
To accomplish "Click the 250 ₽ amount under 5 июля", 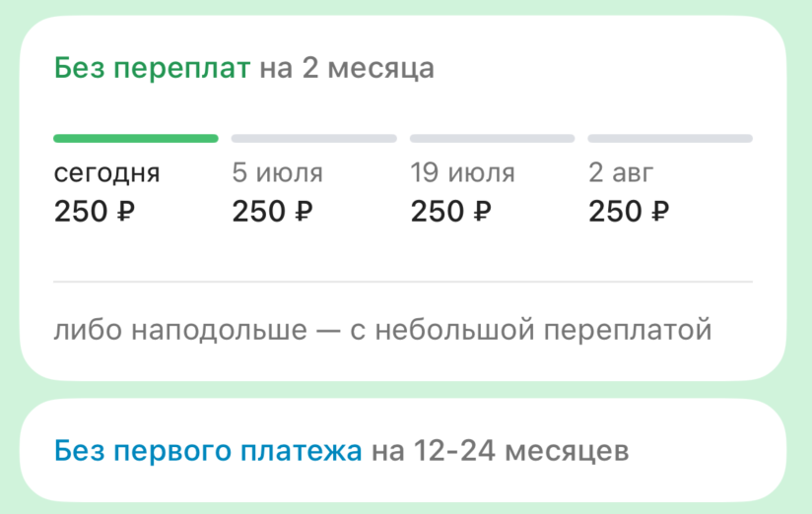I will (273, 212).
